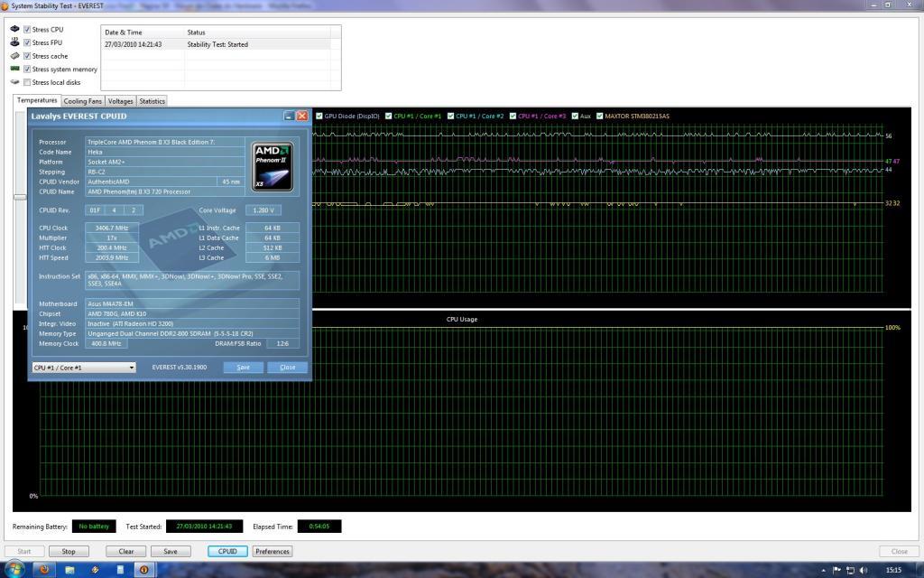Click the Test Started 27/03/2010 14:21:43 display
The height and width of the screenshot is (578, 924).
(x=205, y=527)
